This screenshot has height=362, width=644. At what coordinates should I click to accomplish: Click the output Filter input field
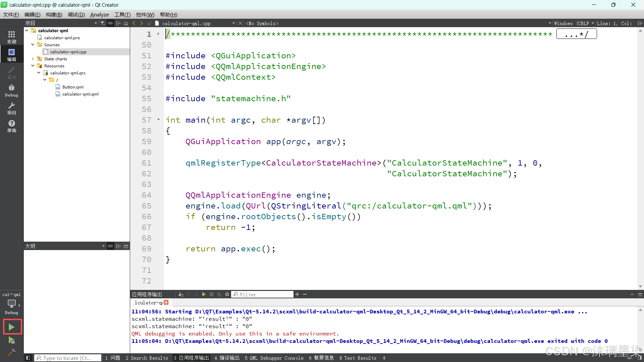click(x=263, y=294)
